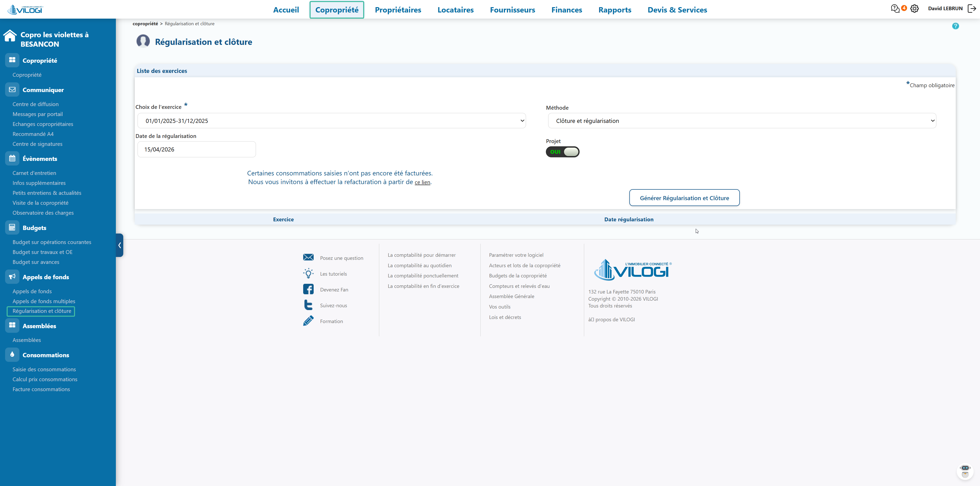The height and width of the screenshot is (486, 980).
Task: Click the lightbulb tutorials icon
Action: 308,273
